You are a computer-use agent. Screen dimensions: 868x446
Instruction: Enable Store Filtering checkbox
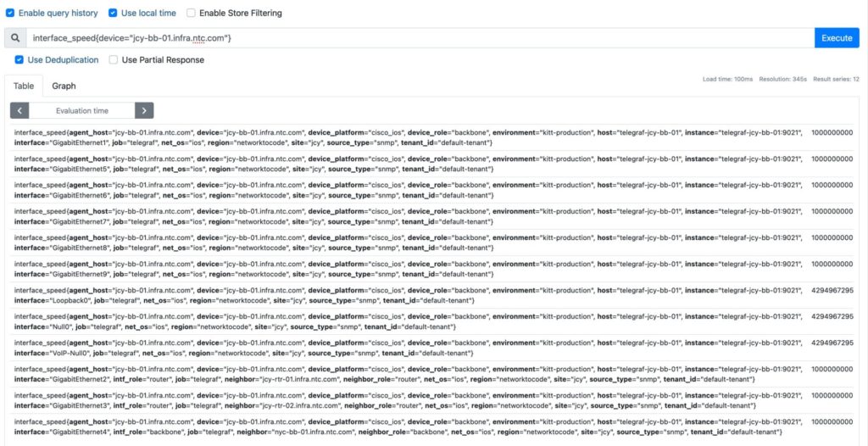[191, 14]
